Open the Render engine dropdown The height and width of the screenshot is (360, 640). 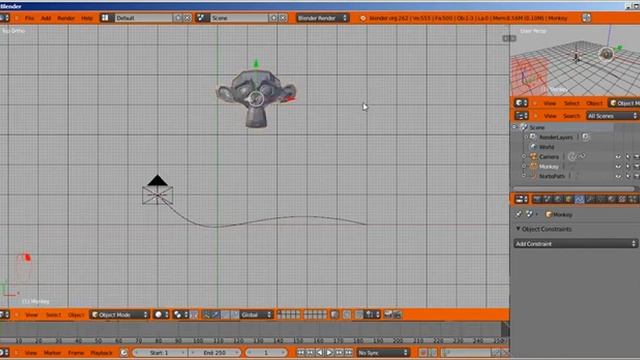point(322,18)
